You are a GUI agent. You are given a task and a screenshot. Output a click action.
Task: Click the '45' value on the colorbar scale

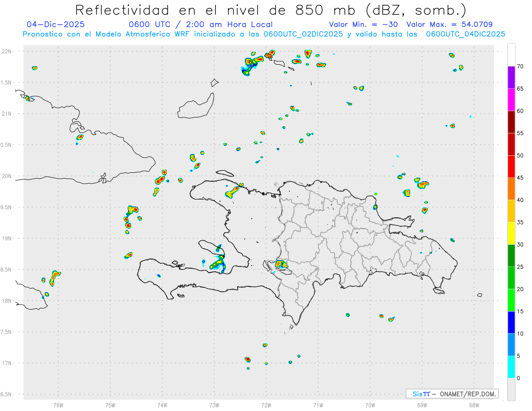coord(520,178)
